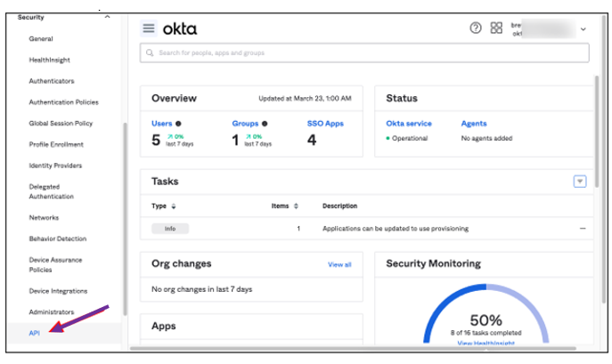
Task: Collapse the Security section chevron
Action: (x=107, y=17)
